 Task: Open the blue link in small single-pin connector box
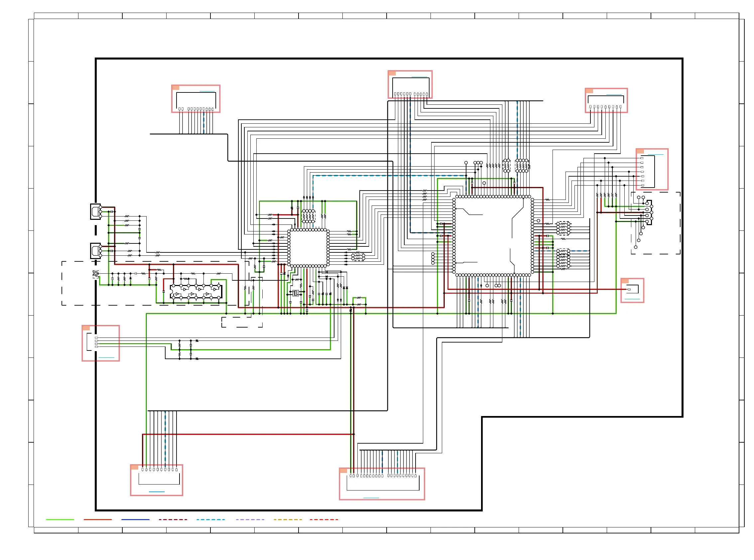coord(632,299)
